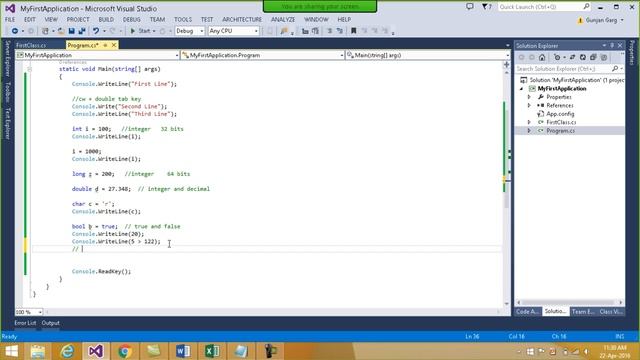Collapse the MyFirstApplication project node
The image size is (640, 360).
(522, 89)
